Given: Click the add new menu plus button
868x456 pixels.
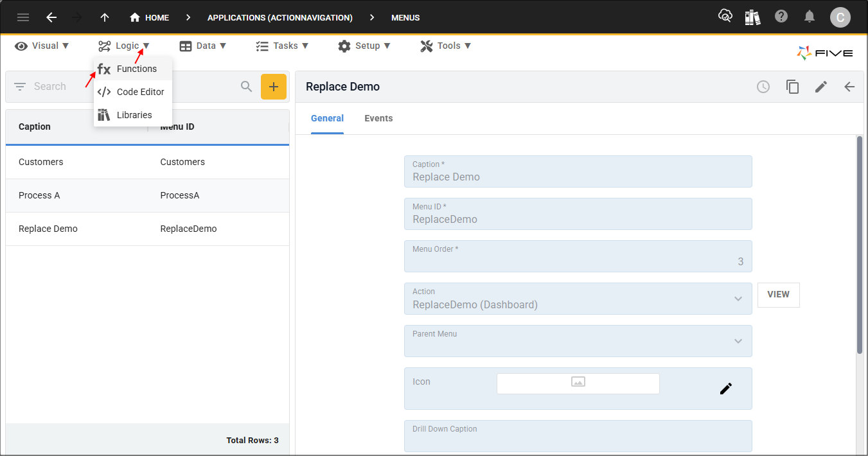Looking at the screenshot, I should (x=273, y=87).
